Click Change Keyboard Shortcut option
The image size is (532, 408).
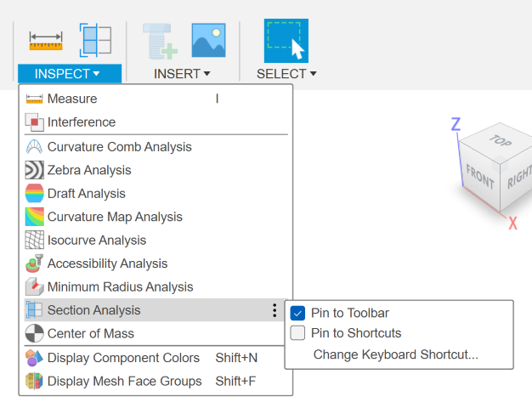[x=396, y=354]
